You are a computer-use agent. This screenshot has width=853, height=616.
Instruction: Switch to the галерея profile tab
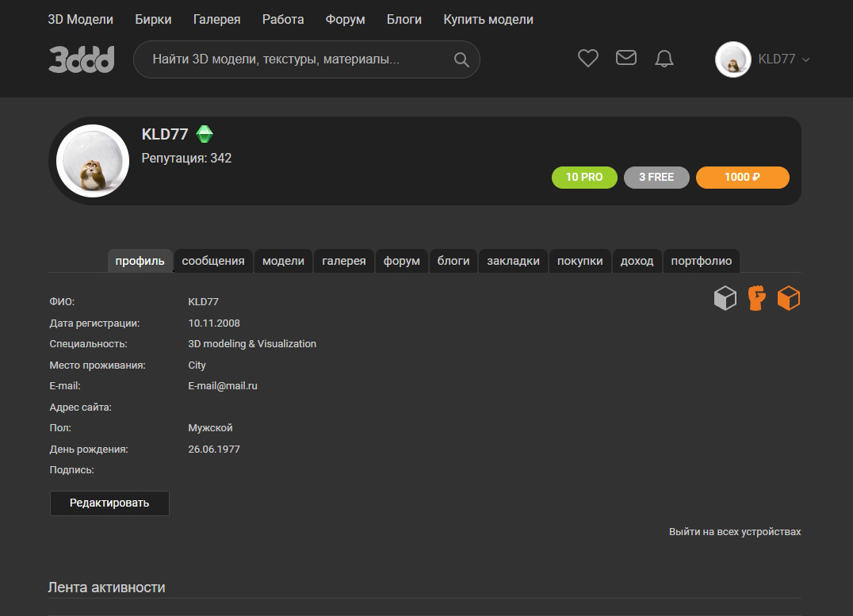344,261
